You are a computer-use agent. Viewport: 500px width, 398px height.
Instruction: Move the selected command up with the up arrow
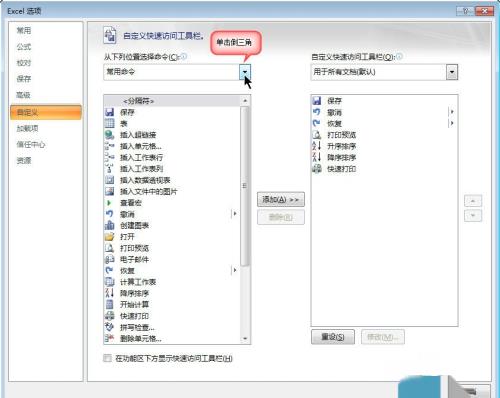[x=473, y=201]
